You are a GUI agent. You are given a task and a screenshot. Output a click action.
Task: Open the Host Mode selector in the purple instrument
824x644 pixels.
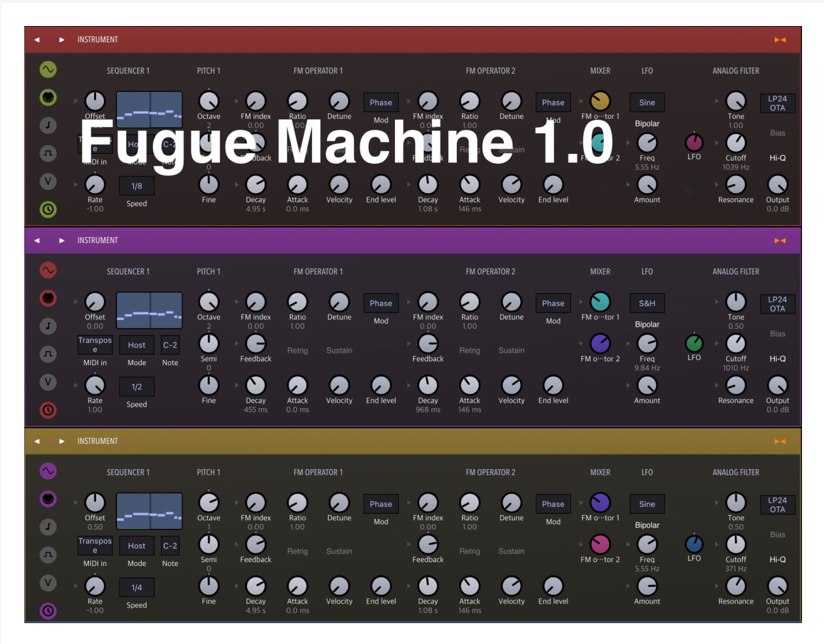pos(137,345)
